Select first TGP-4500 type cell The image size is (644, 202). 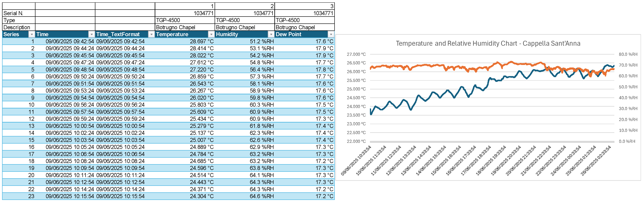click(185, 20)
